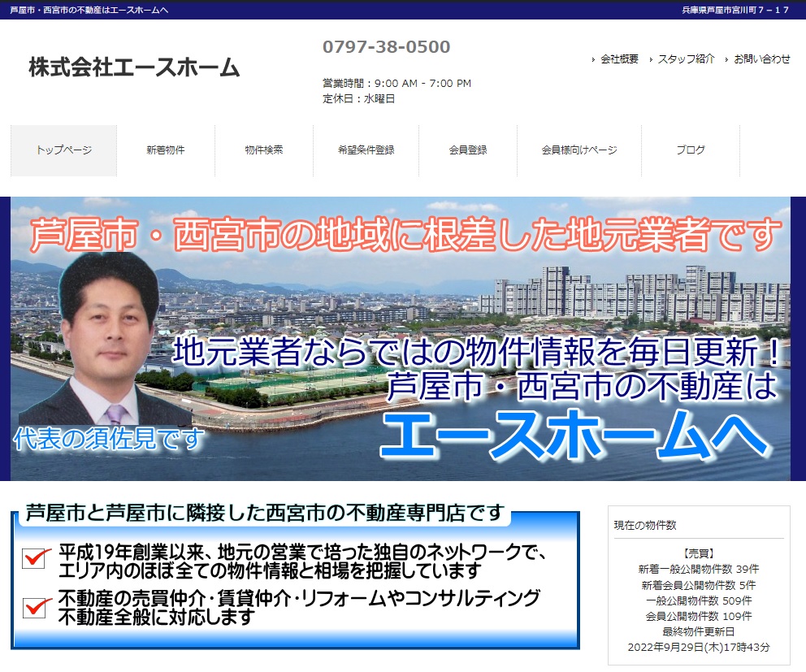Image resolution: width=806 pixels, height=672 pixels.
Task: Click the お問い合わせ link
Action: pyautogui.click(x=762, y=59)
